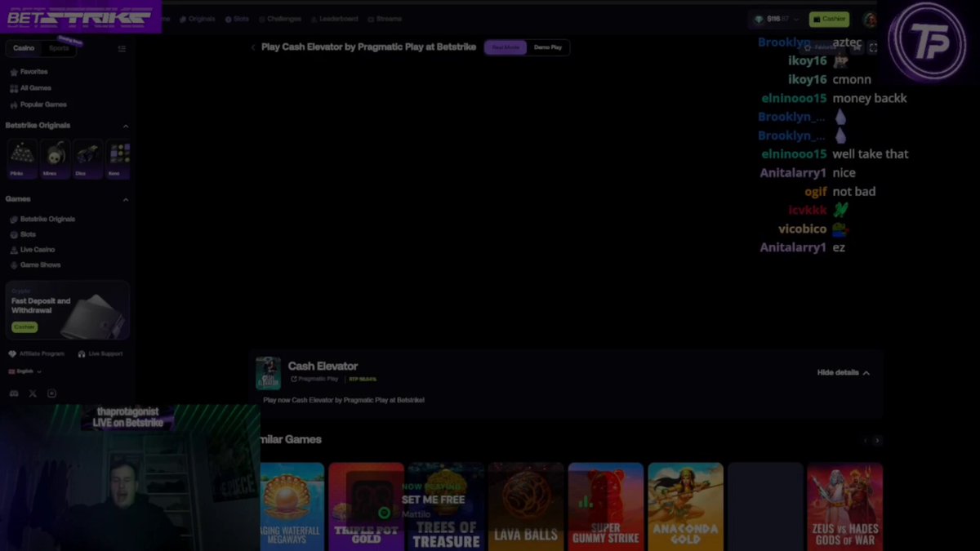Open the Anaconda Gold game card
The height and width of the screenshot is (551, 980).
685,507
